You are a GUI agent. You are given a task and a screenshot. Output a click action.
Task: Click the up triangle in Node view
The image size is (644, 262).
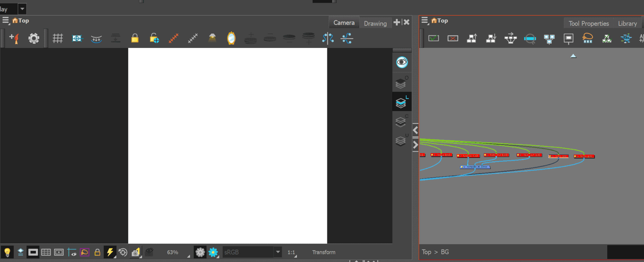point(573,56)
